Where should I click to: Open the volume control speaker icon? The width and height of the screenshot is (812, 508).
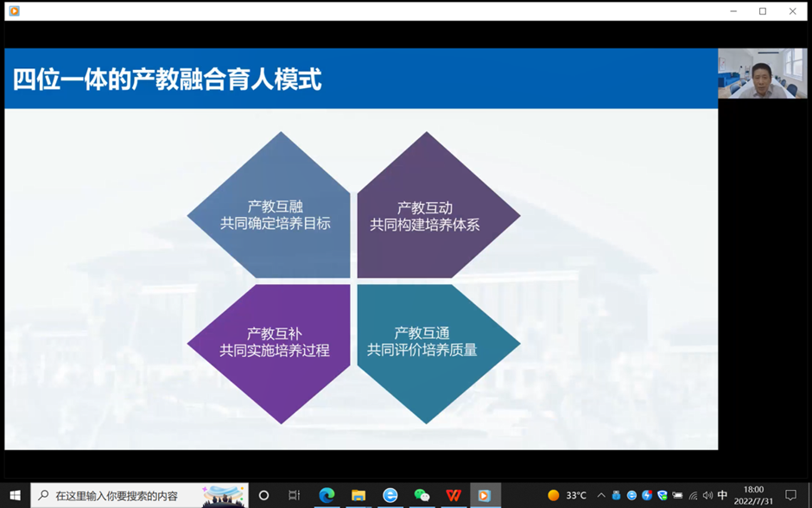707,496
